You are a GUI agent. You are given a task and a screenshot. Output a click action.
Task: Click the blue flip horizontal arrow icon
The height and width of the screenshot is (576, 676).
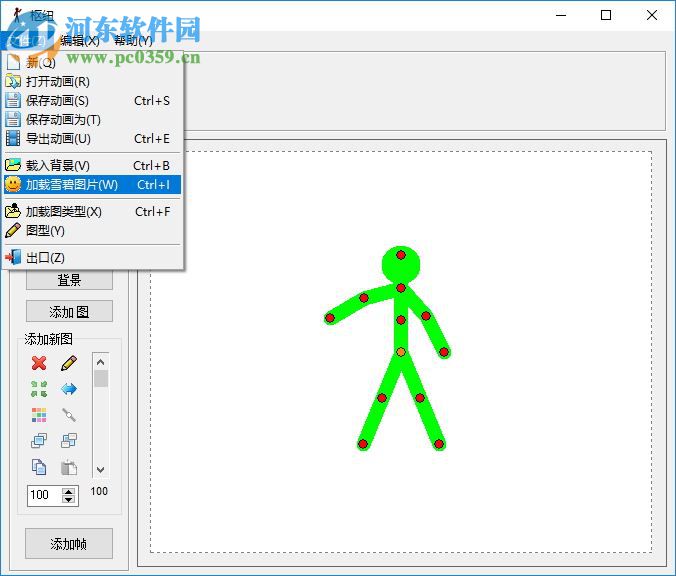coord(69,389)
